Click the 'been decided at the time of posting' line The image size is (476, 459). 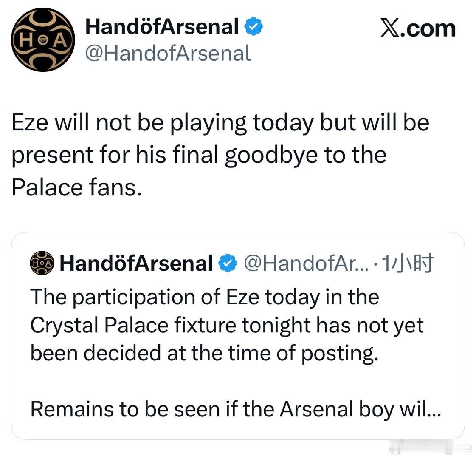(204, 354)
